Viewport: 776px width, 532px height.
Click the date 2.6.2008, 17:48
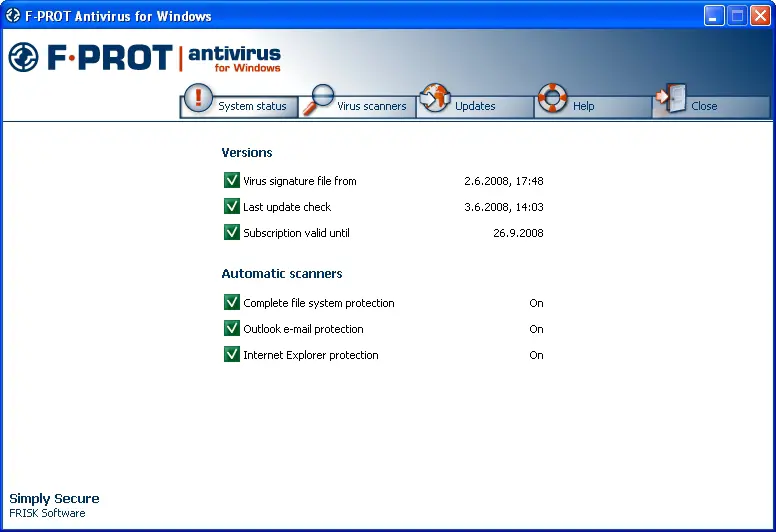pyautogui.click(x=504, y=181)
